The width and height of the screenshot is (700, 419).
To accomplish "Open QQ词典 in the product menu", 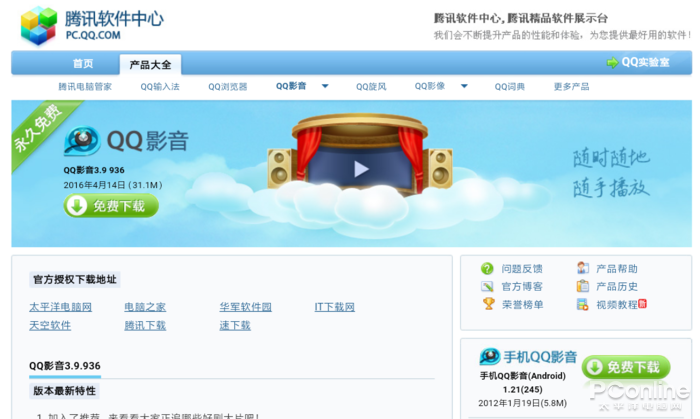I will point(509,87).
